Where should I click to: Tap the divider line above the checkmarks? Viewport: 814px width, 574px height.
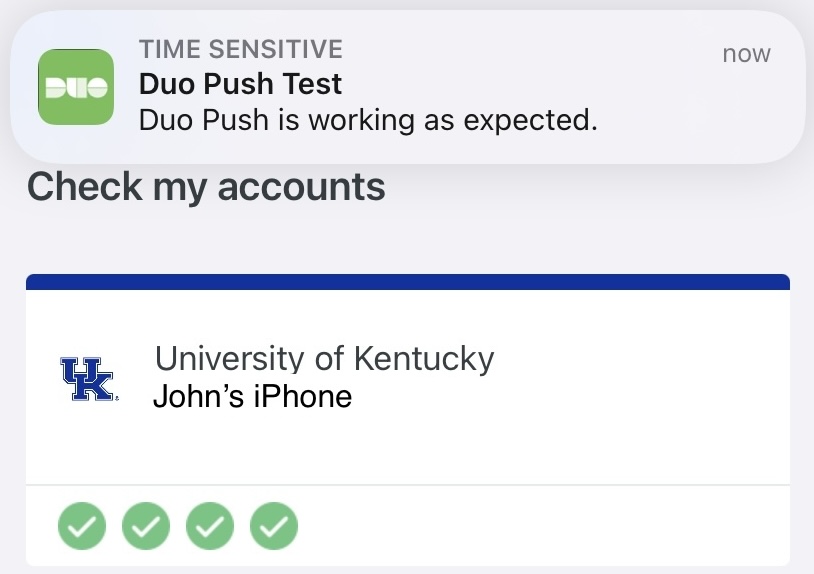point(408,486)
